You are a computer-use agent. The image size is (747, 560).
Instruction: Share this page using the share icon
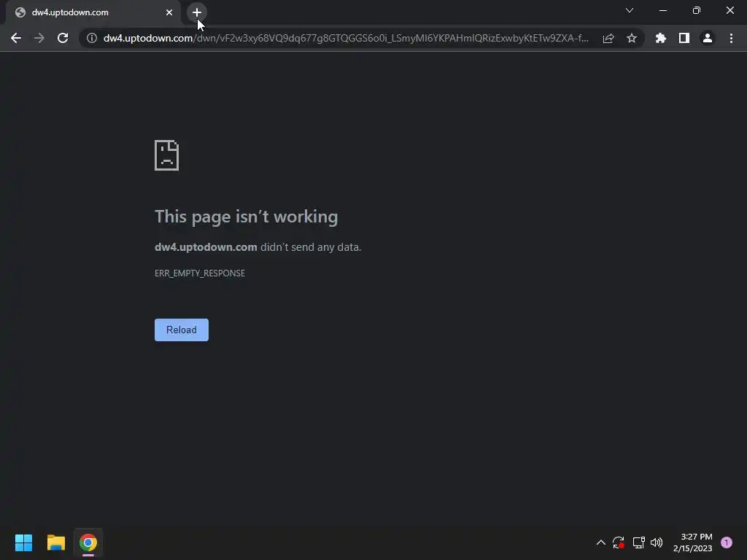click(608, 38)
